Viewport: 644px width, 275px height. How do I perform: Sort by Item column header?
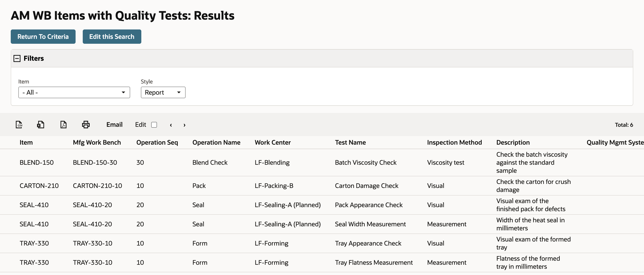pyautogui.click(x=26, y=142)
